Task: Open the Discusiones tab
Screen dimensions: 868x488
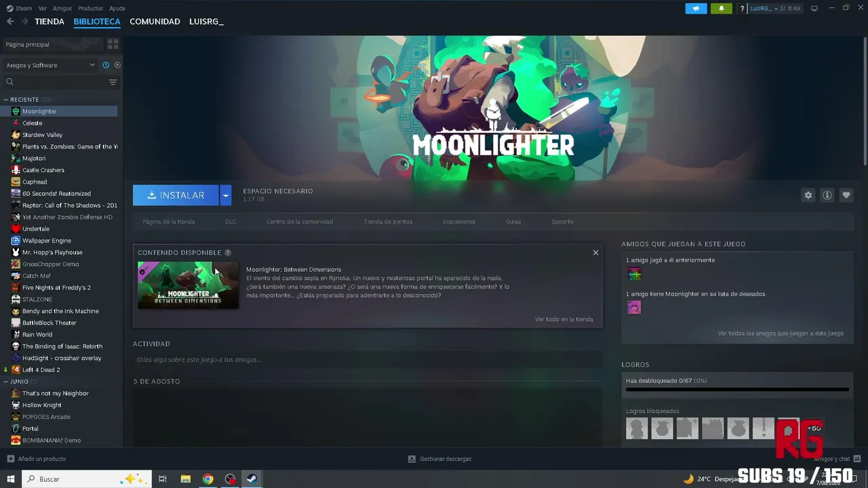Action: pyautogui.click(x=459, y=222)
